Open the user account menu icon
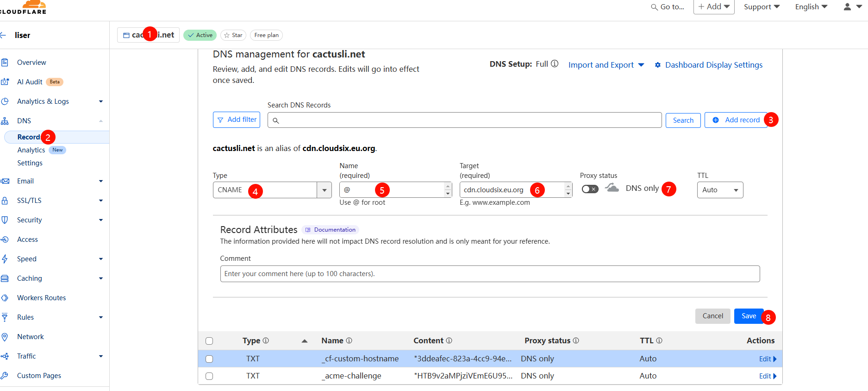The width and height of the screenshot is (868, 391). coord(848,7)
